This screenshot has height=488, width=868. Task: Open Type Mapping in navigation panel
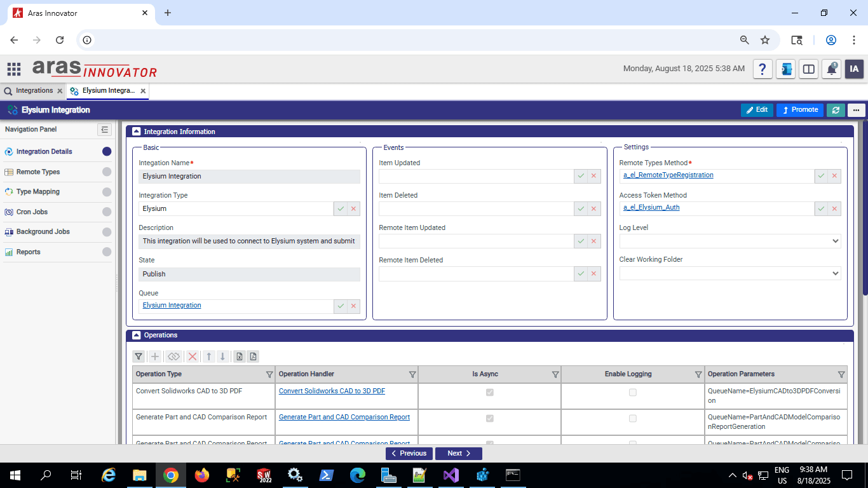pyautogui.click(x=38, y=192)
